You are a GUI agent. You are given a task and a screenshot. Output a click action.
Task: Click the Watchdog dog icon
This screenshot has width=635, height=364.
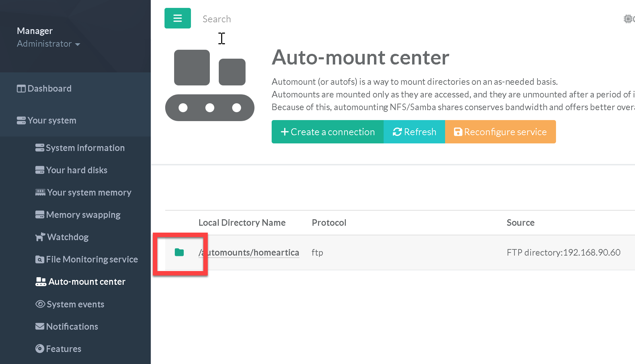click(40, 237)
